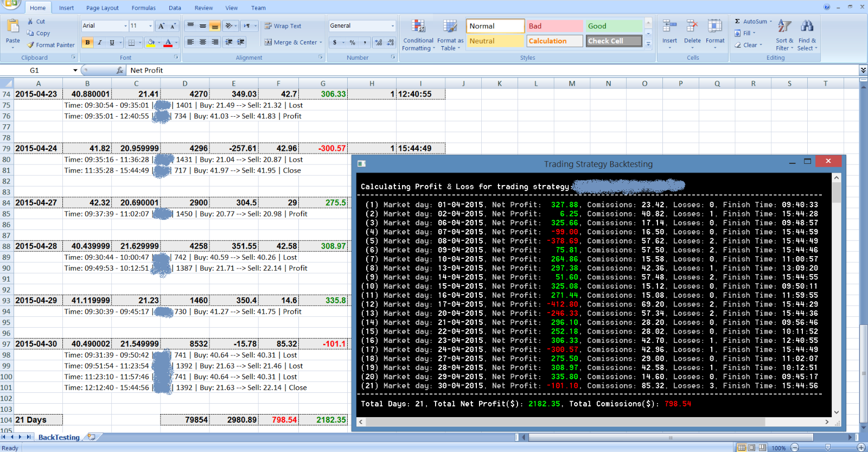The height and width of the screenshot is (452, 868).
Task: Increase font size with Grow Font icon
Action: [x=161, y=26]
